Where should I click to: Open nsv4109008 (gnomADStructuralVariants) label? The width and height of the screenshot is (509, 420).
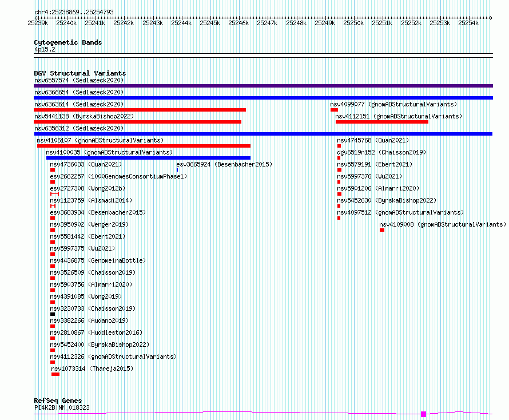(x=443, y=224)
